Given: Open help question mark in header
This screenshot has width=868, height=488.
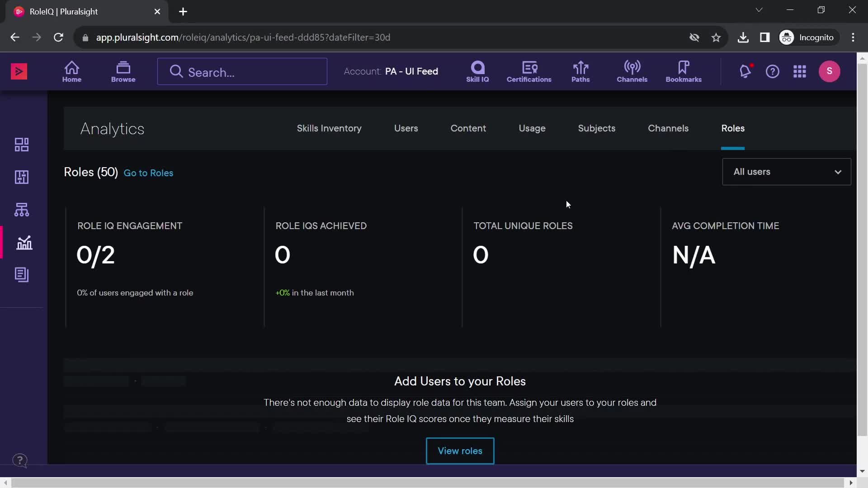Looking at the screenshot, I should click(772, 71).
